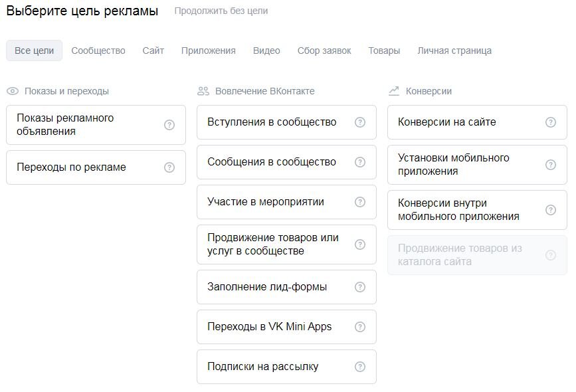The image size is (576, 392).
Task: Open help tooltip for «Переходы в VK Mini Apps»
Action: point(360,327)
